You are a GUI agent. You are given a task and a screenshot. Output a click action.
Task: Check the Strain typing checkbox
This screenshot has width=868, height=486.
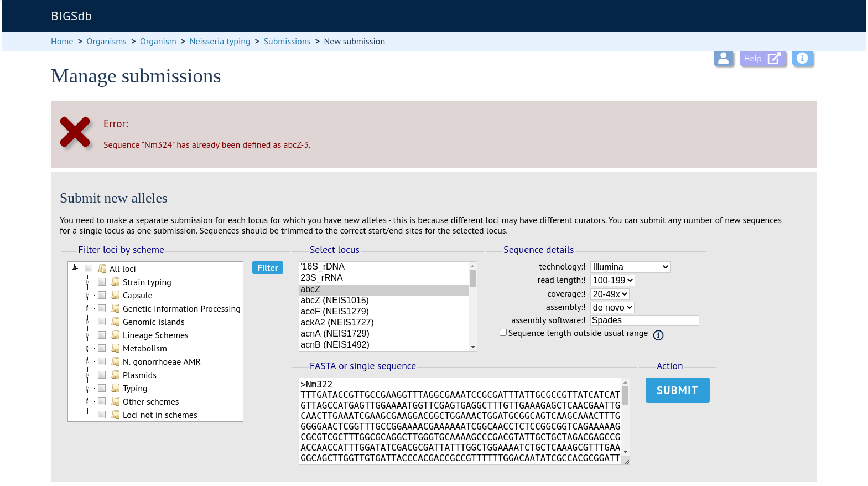coord(102,282)
